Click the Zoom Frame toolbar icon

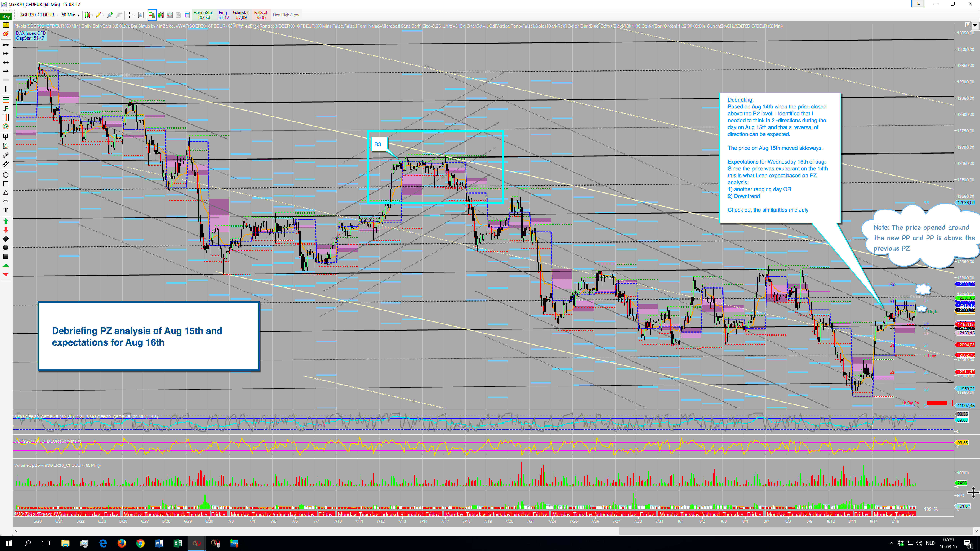[141, 15]
